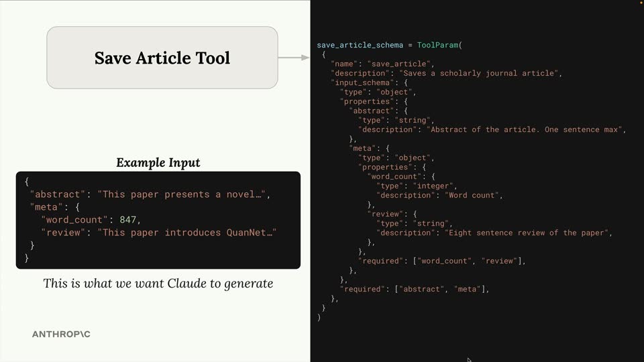Click the Example Input heading
This screenshot has width=644, height=362.
(x=158, y=162)
